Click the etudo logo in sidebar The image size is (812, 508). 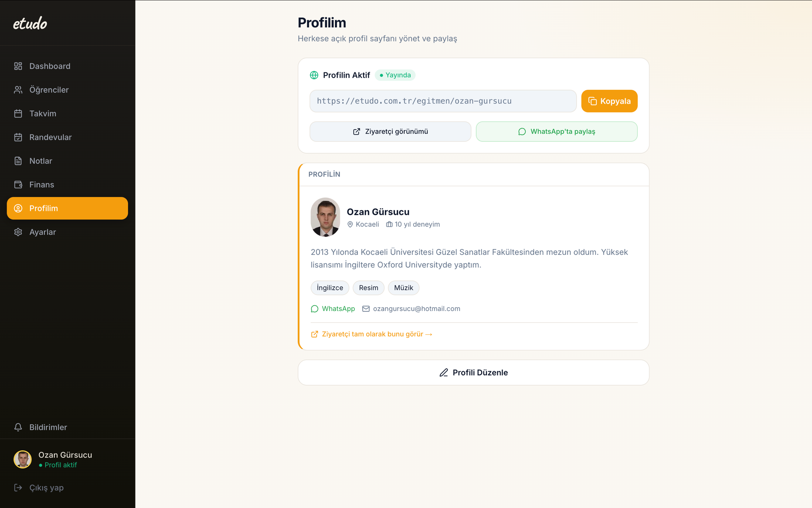click(30, 23)
